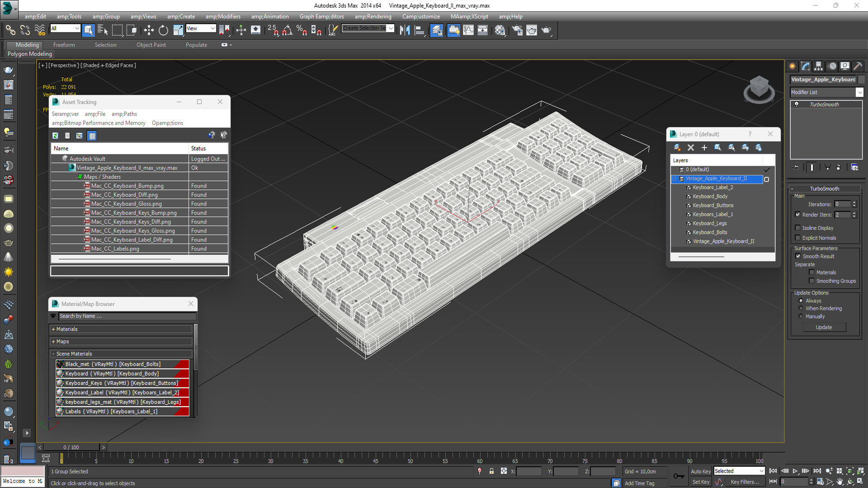Switch to the Utilities hammer panel tab
Viewport: 868px width, 488px height.
858,66
